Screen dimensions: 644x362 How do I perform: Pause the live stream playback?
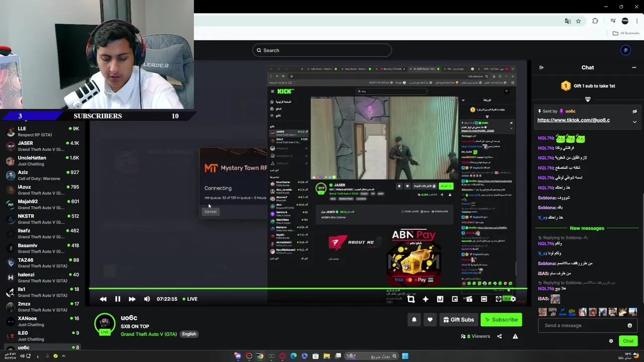(x=117, y=299)
